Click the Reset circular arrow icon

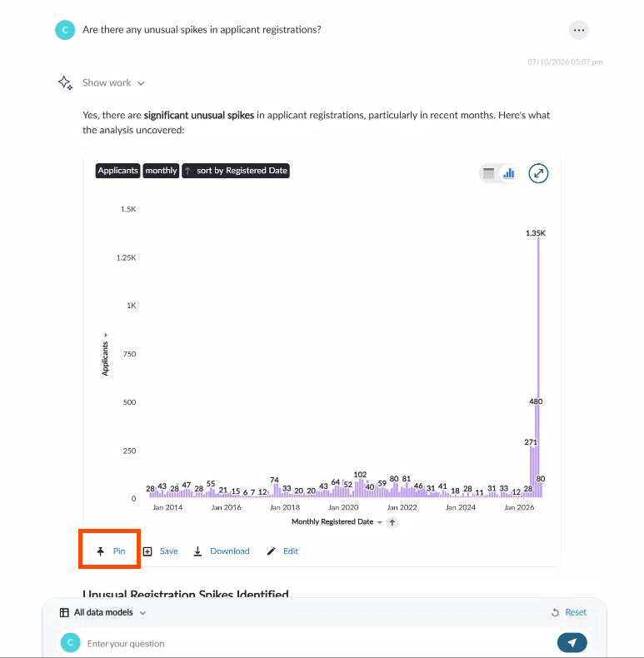coord(555,613)
